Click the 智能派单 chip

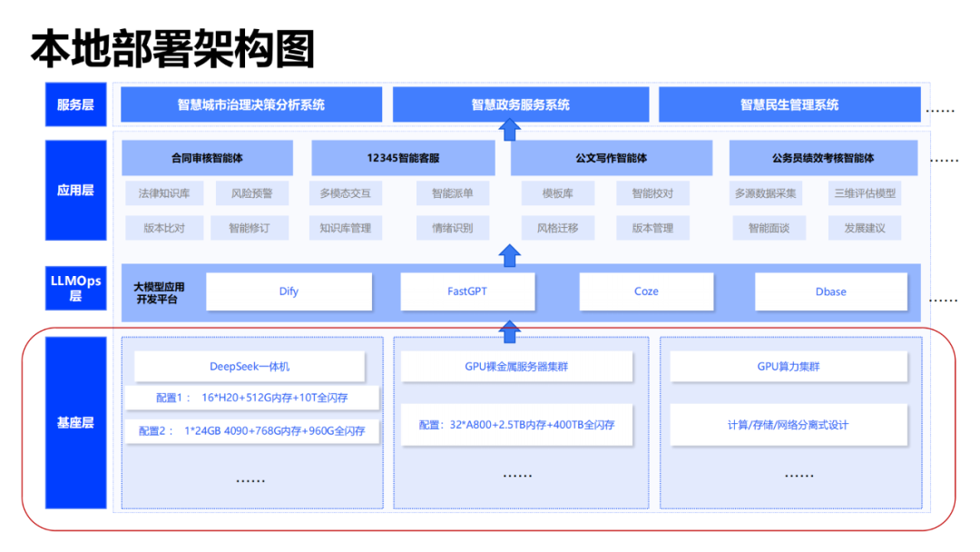(x=453, y=193)
